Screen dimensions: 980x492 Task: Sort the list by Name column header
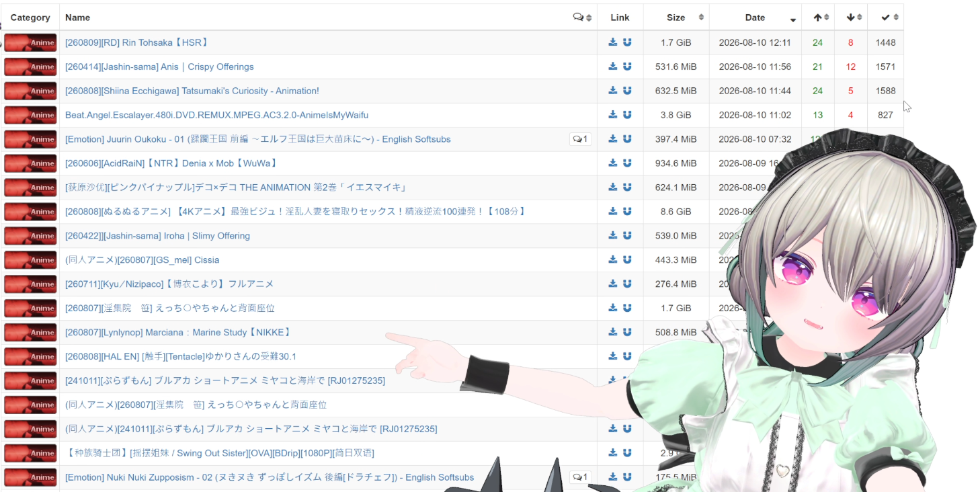tap(78, 17)
